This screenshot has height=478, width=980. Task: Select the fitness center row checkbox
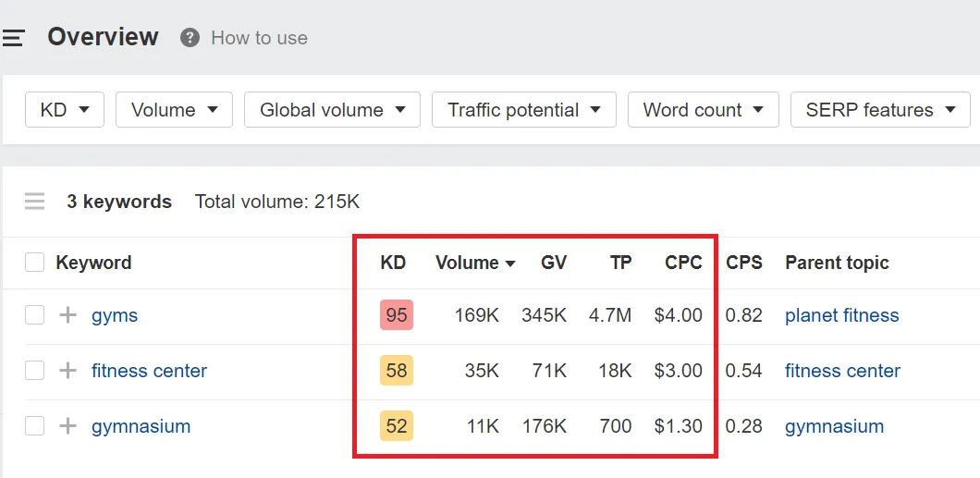pyautogui.click(x=34, y=371)
